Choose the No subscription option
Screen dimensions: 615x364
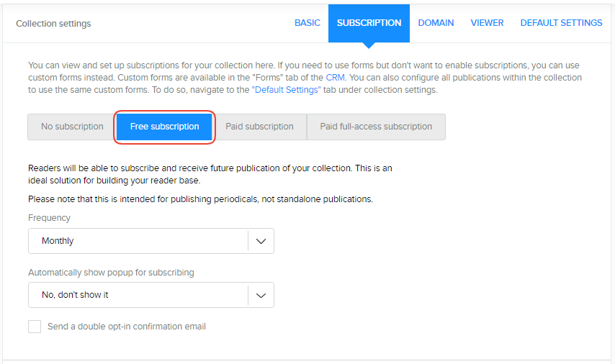72,127
